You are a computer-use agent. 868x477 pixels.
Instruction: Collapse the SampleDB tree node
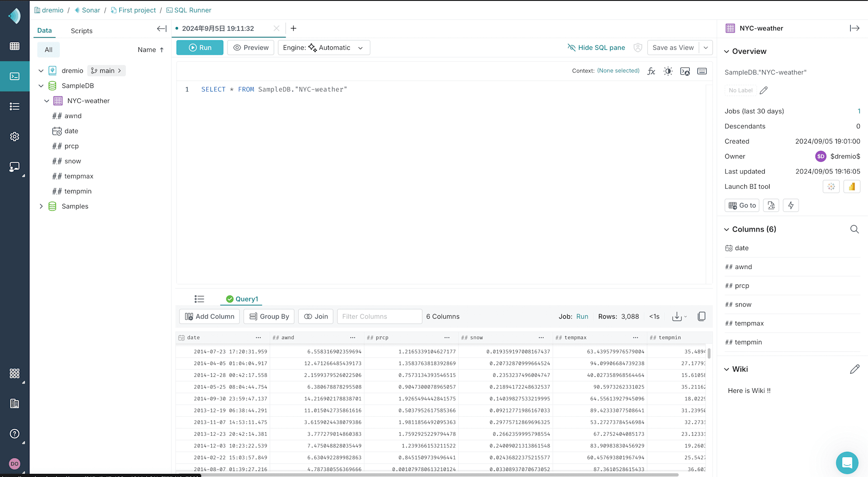pyautogui.click(x=41, y=86)
